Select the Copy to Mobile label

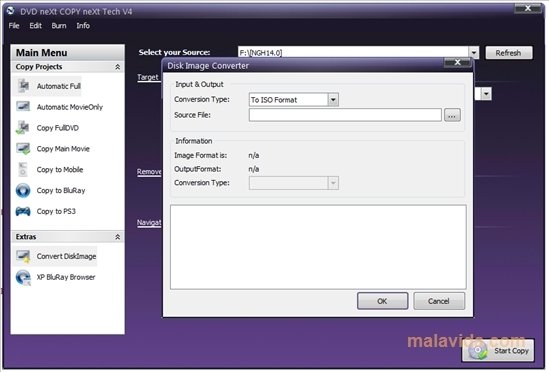click(x=60, y=170)
